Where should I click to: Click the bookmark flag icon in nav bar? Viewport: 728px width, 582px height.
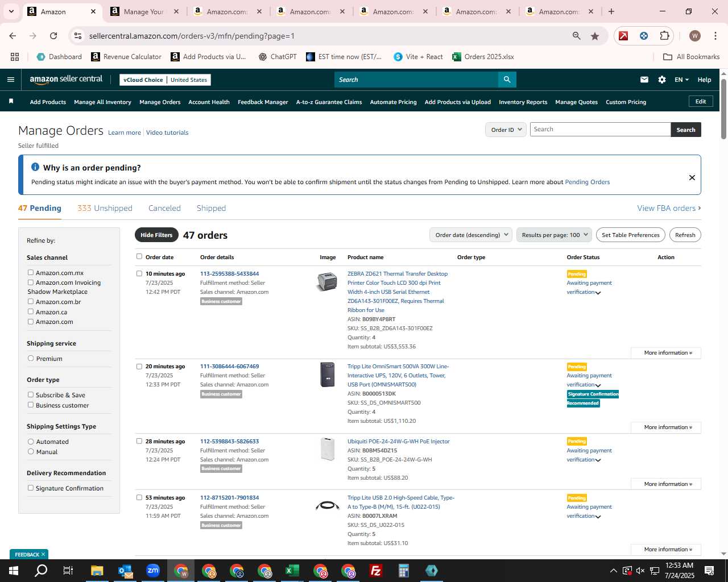(x=11, y=102)
